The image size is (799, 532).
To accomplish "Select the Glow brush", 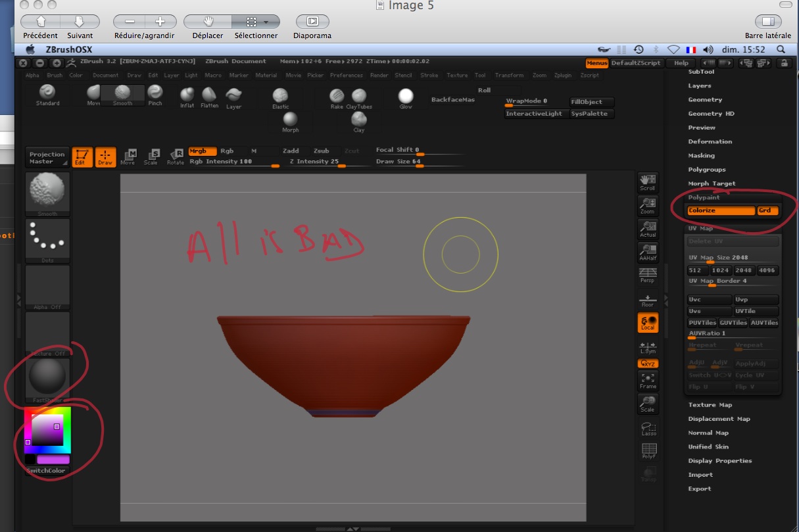I will (x=406, y=98).
